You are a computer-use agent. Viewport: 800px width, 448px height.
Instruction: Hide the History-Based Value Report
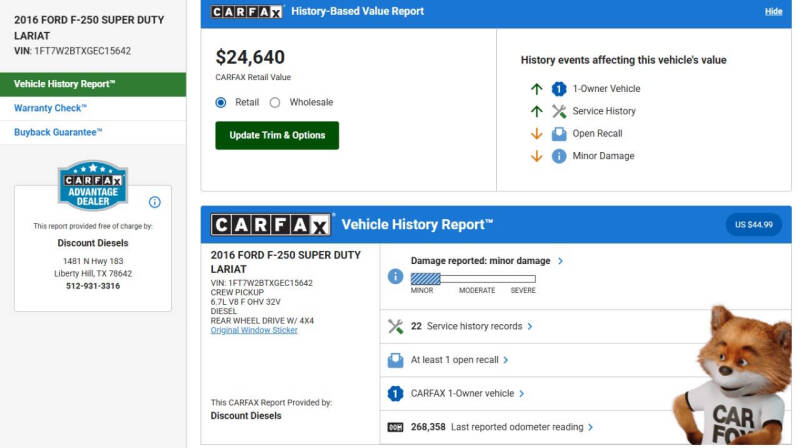(773, 12)
